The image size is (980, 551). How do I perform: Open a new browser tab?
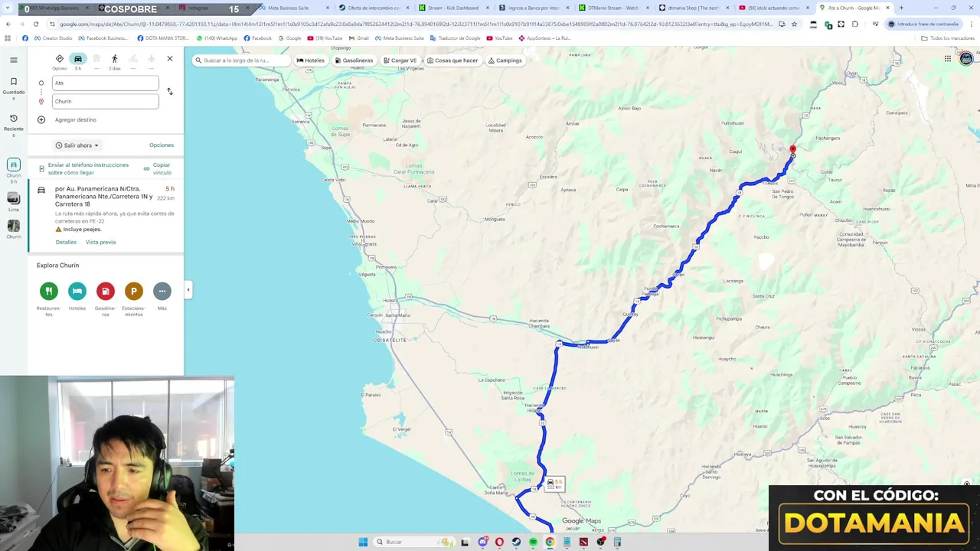pos(901,8)
